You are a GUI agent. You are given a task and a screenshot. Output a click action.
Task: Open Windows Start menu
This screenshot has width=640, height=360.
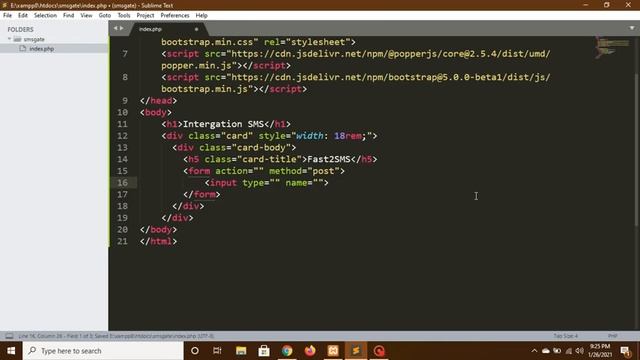(11, 351)
